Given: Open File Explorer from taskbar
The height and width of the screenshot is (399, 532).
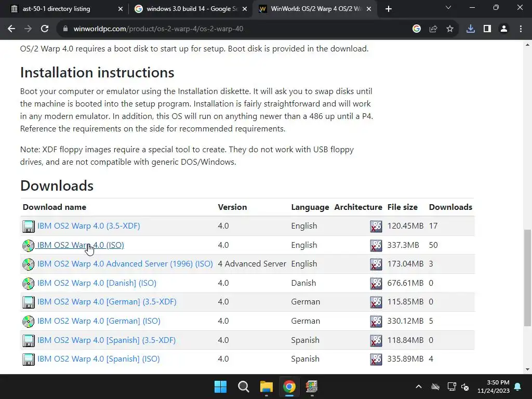Looking at the screenshot, I should click(267, 387).
